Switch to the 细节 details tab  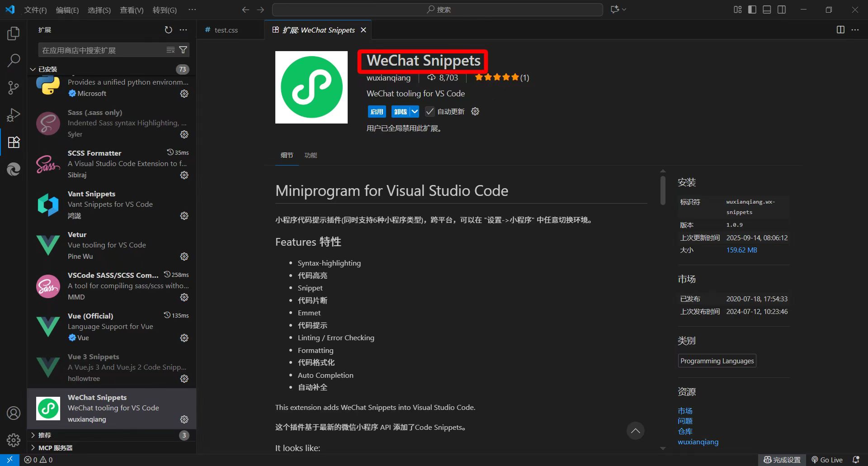(x=287, y=155)
